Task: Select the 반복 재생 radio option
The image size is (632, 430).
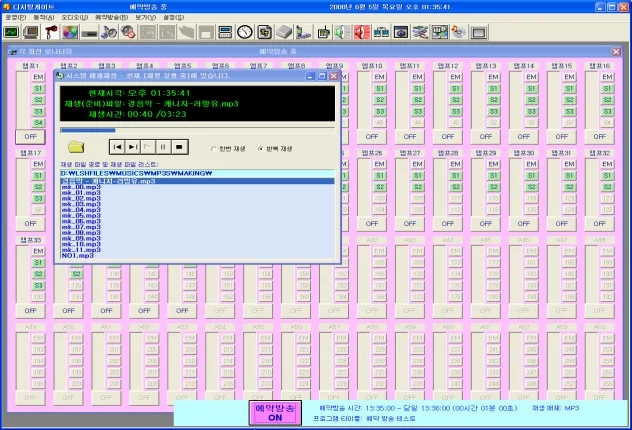Action: pos(275,149)
